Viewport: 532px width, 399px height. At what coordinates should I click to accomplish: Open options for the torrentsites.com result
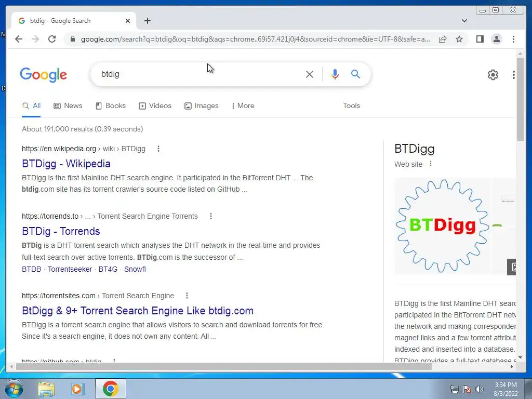click(187, 296)
